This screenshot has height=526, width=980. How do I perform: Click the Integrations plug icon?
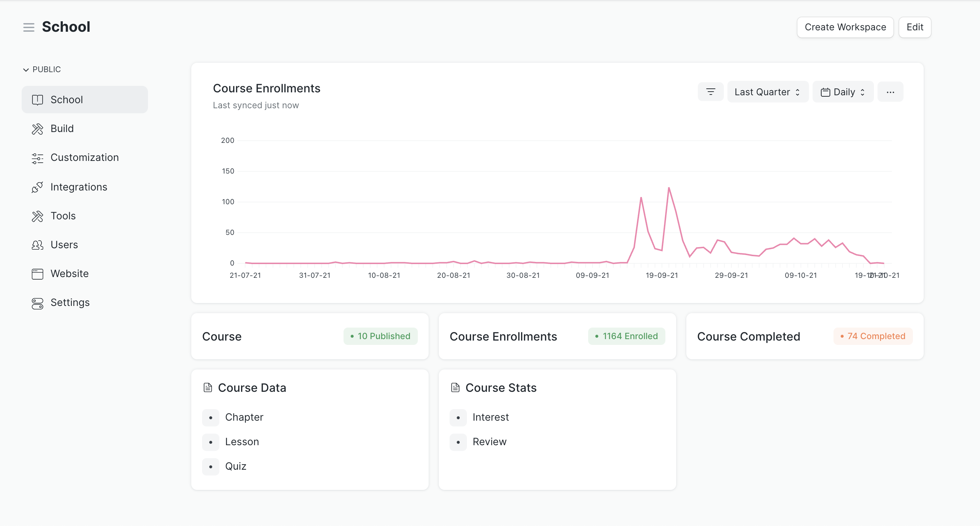coord(37,187)
